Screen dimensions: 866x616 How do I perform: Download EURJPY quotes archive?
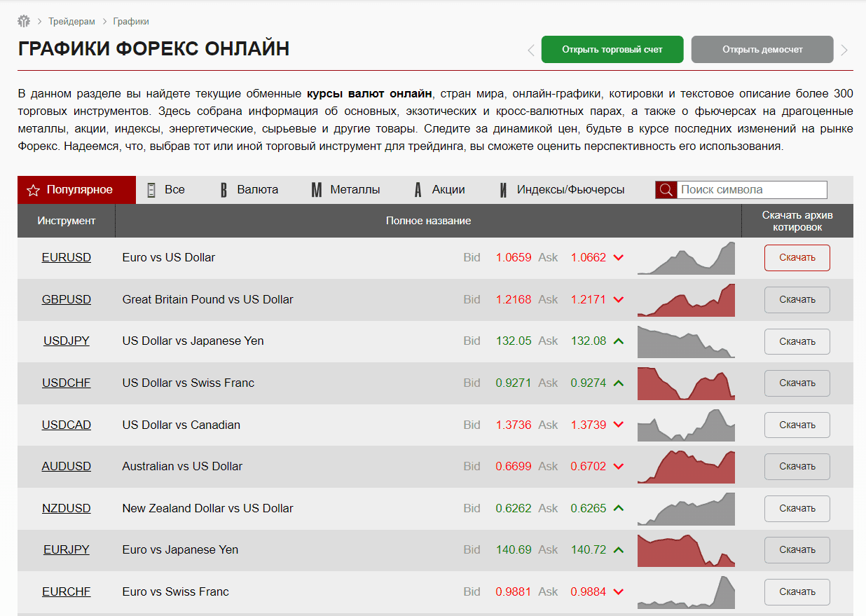click(x=797, y=550)
